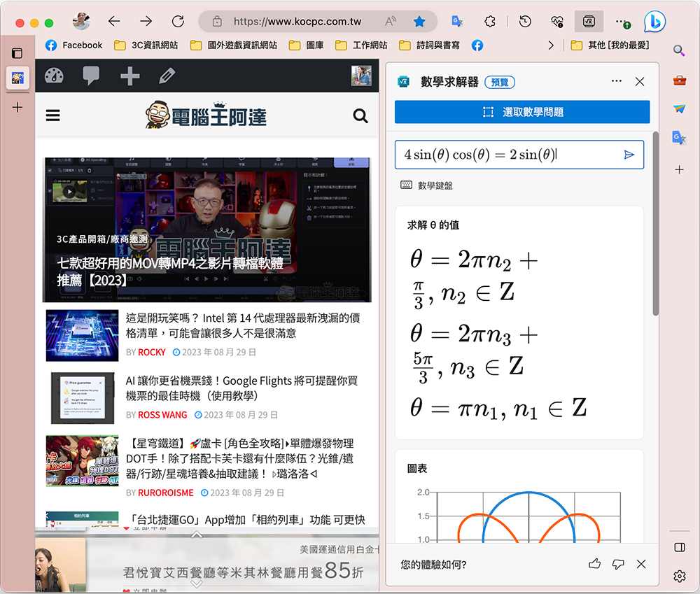Open the Math Solver toolbar icon

[x=588, y=21]
